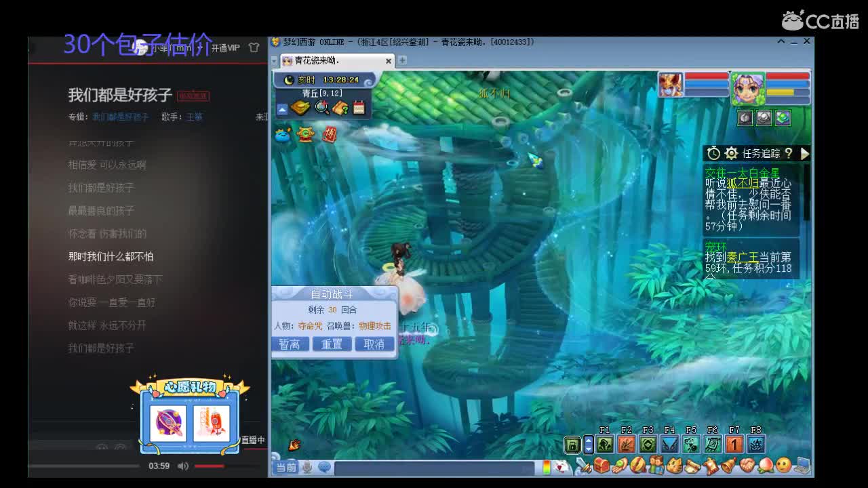Click the F8 skill shortcut icon

tap(756, 445)
